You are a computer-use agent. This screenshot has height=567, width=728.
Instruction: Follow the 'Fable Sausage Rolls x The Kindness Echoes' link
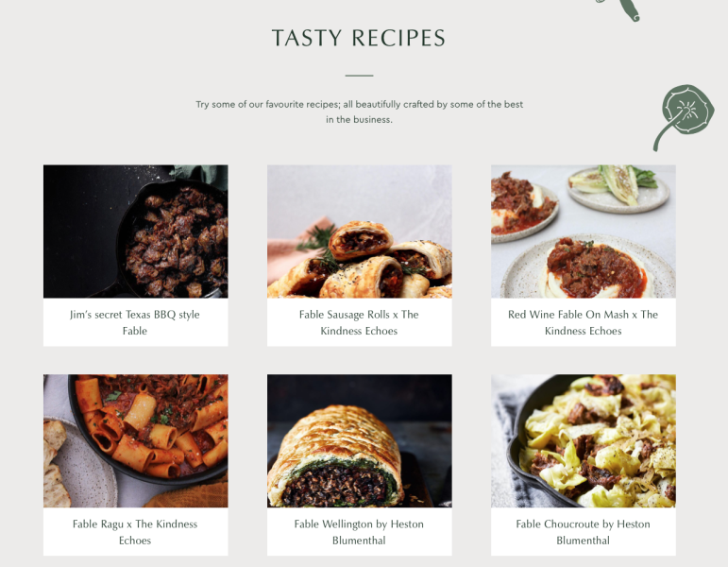click(x=359, y=322)
